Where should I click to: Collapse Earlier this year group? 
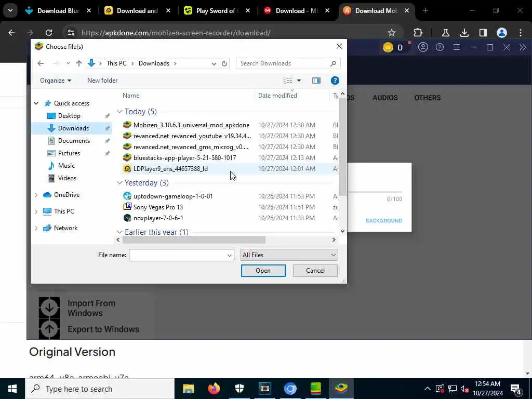tap(119, 232)
